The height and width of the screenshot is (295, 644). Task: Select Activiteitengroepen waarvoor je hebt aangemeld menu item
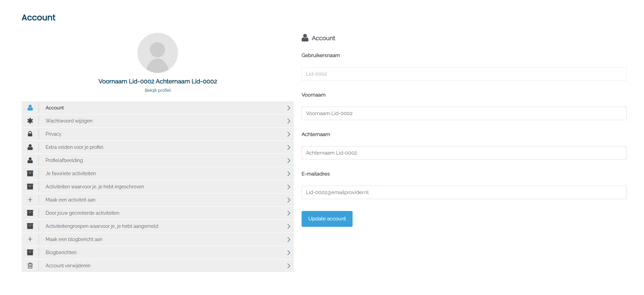point(102,226)
